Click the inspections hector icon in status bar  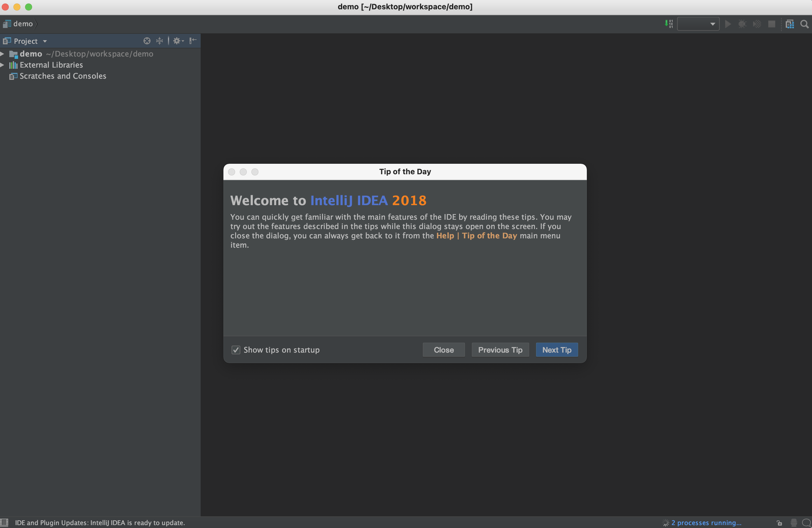[794, 522]
